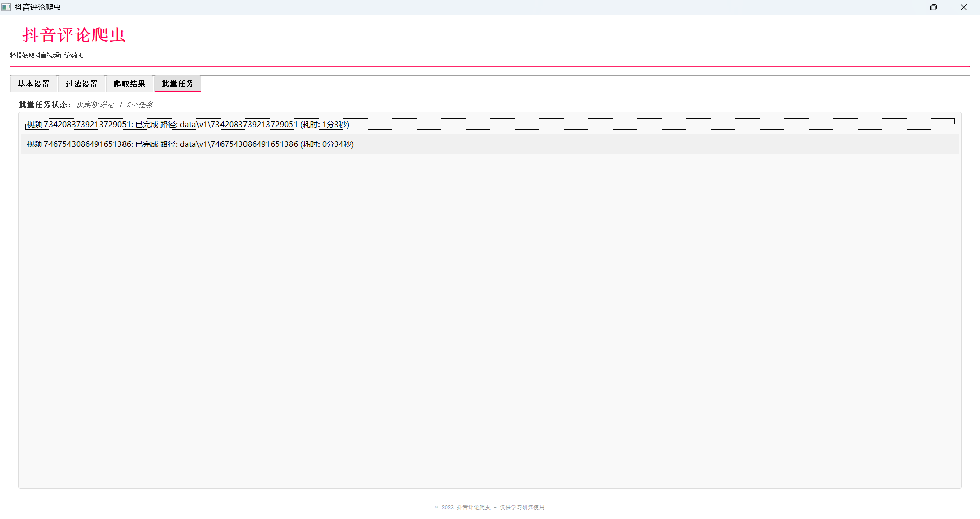980x519 pixels.
Task: Select the 批量任务 tab
Action: [x=178, y=83]
